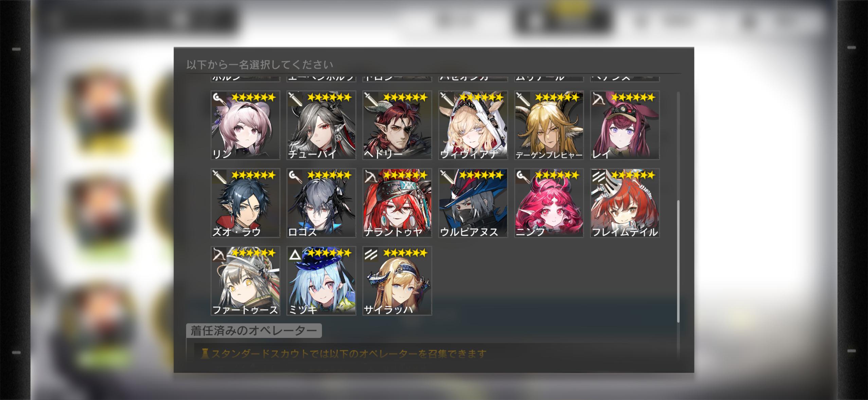Choose operator デーゲンブレヒャー

tap(549, 125)
